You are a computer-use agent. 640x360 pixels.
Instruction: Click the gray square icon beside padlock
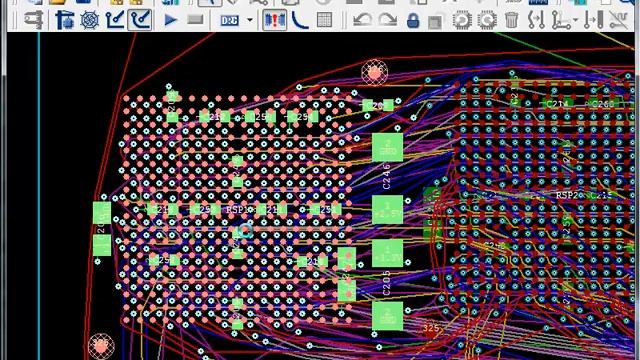[x=435, y=22]
